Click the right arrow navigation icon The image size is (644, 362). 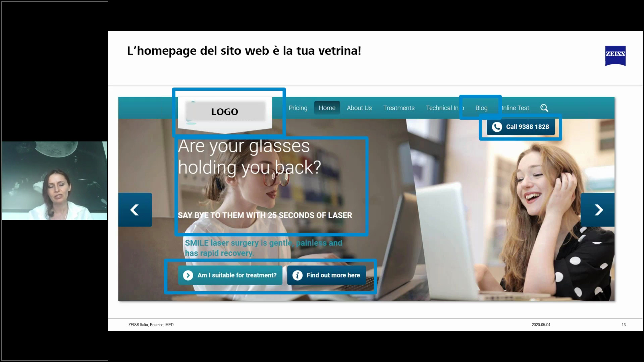598,209
